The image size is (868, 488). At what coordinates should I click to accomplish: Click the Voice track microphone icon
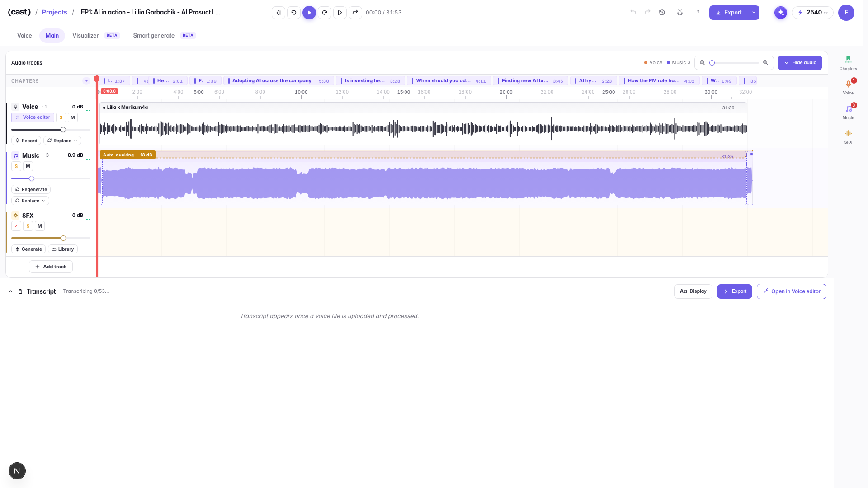tap(16, 107)
